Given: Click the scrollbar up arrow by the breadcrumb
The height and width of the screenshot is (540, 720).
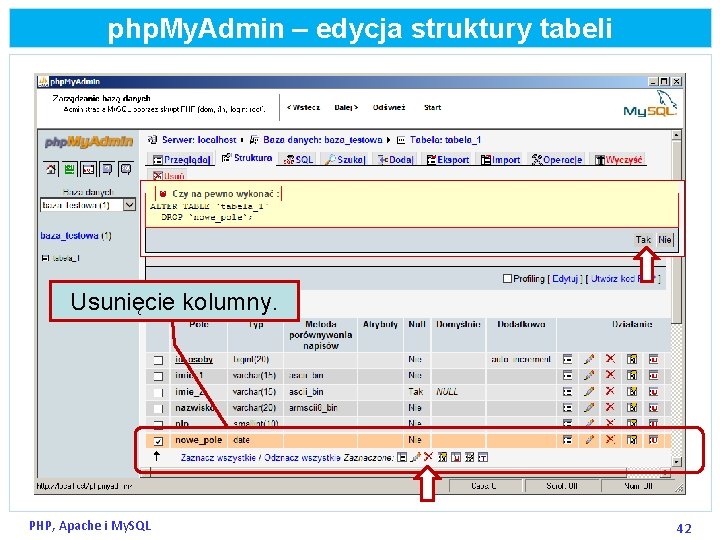Looking at the screenshot, I should point(676,135).
